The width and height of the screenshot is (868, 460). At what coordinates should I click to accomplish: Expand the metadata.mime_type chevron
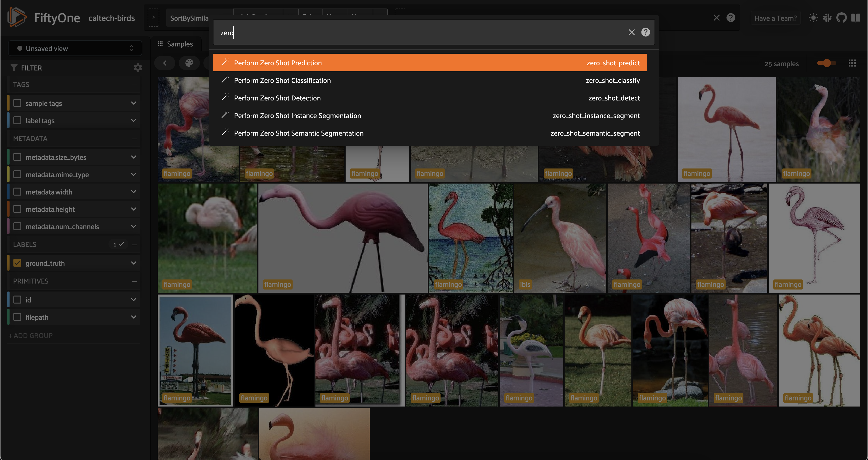(x=133, y=175)
